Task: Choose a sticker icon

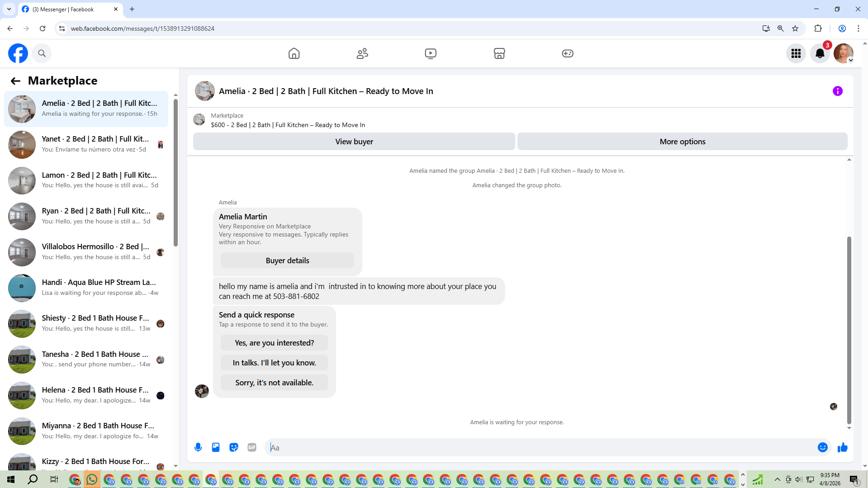Action: [x=234, y=447]
